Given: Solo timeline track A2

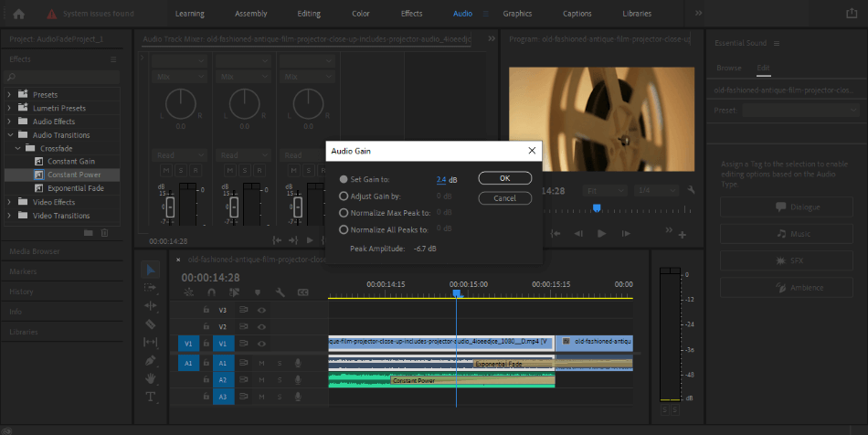Looking at the screenshot, I should [280, 379].
